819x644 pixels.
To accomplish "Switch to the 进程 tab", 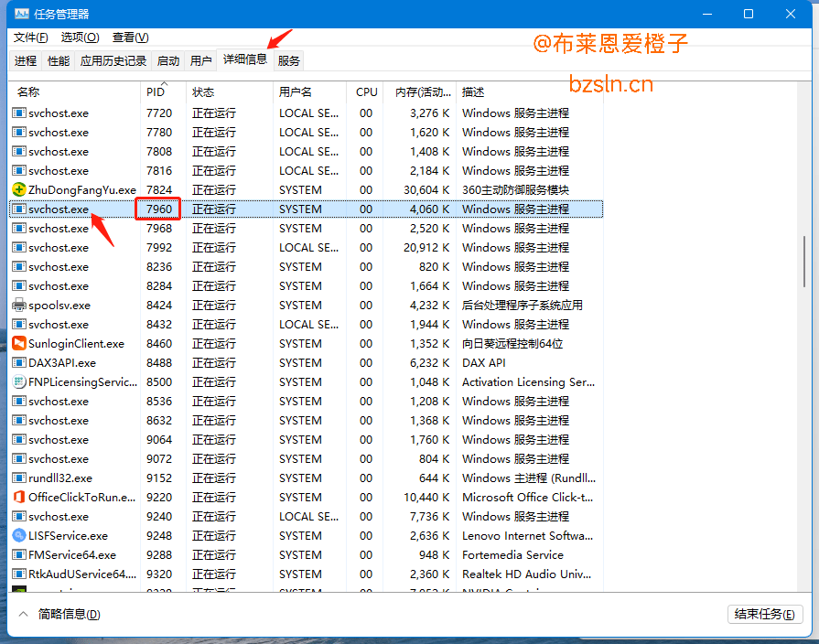I will (x=25, y=61).
